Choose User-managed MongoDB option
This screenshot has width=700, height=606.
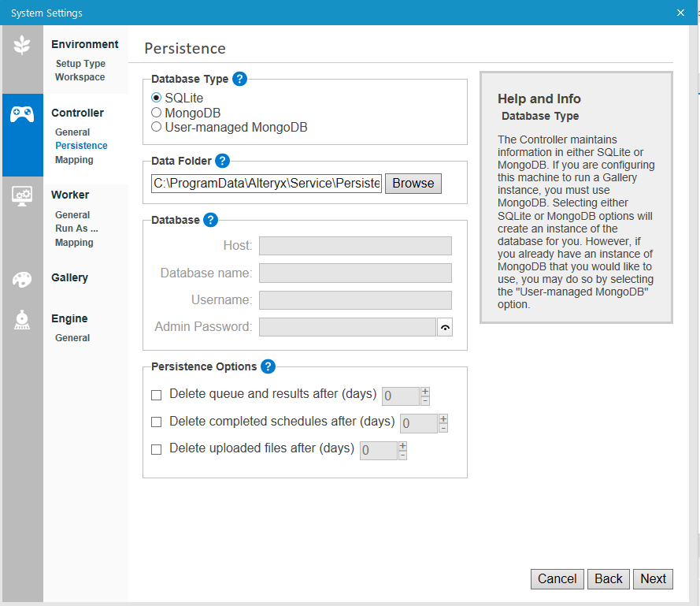156,127
